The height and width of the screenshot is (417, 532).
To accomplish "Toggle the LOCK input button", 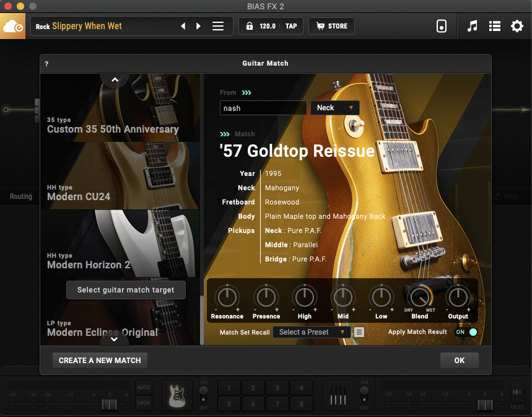I will (144, 403).
